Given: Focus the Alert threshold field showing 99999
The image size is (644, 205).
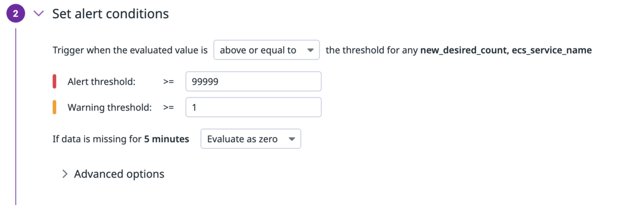Looking at the screenshot, I should click(x=253, y=82).
